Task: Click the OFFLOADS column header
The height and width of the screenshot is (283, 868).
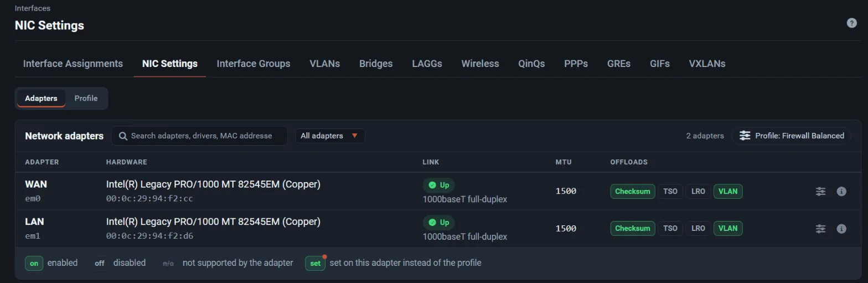Action: [x=629, y=162]
